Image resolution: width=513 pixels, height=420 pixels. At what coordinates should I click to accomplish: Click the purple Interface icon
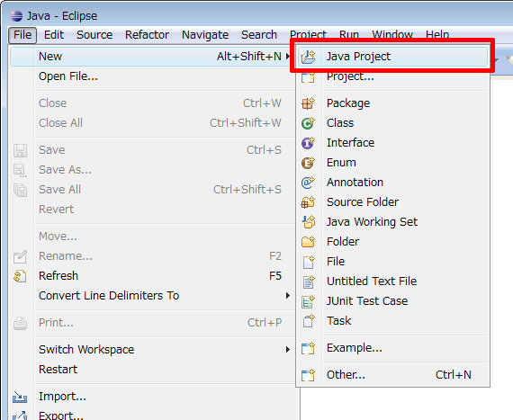[308, 143]
